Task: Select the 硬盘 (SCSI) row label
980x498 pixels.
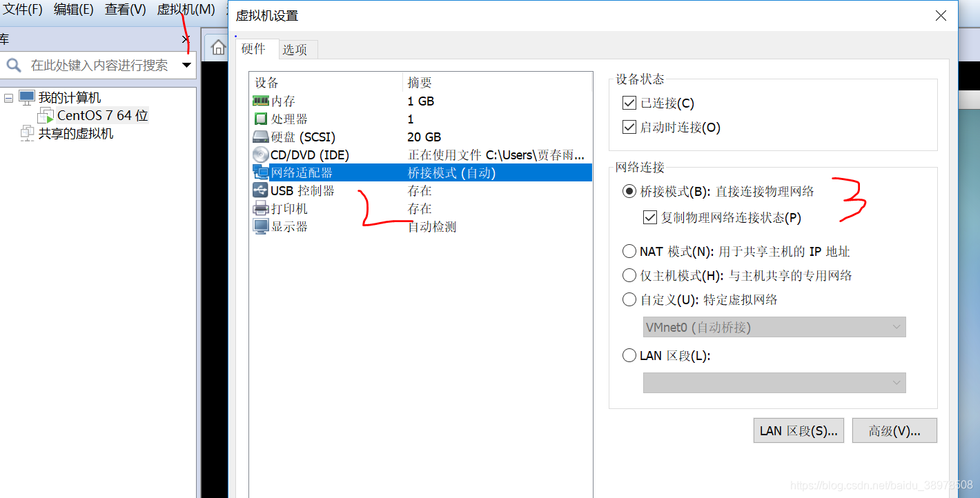Action: (x=303, y=137)
